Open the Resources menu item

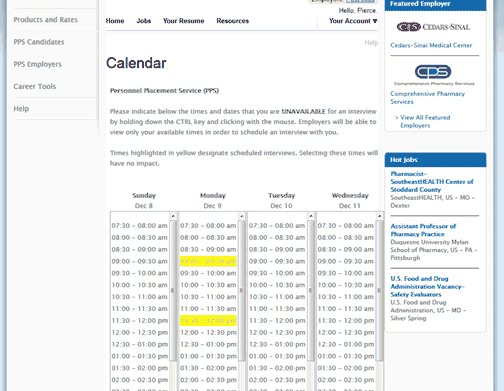pyautogui.click(x=233, y=21)
